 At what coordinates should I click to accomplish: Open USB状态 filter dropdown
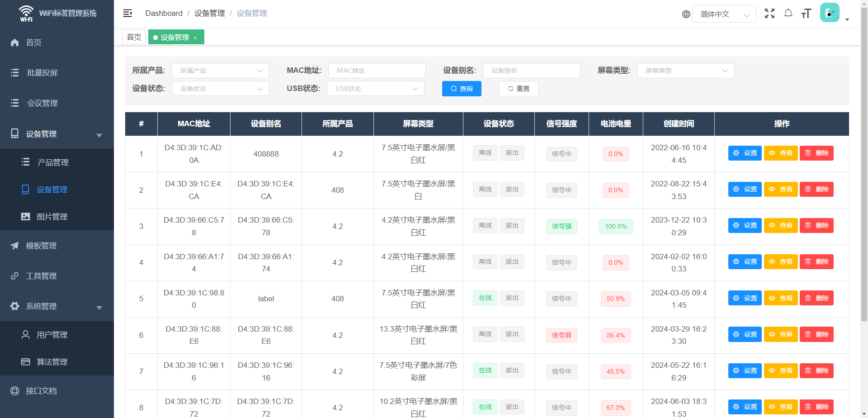[x=376, y=89]
